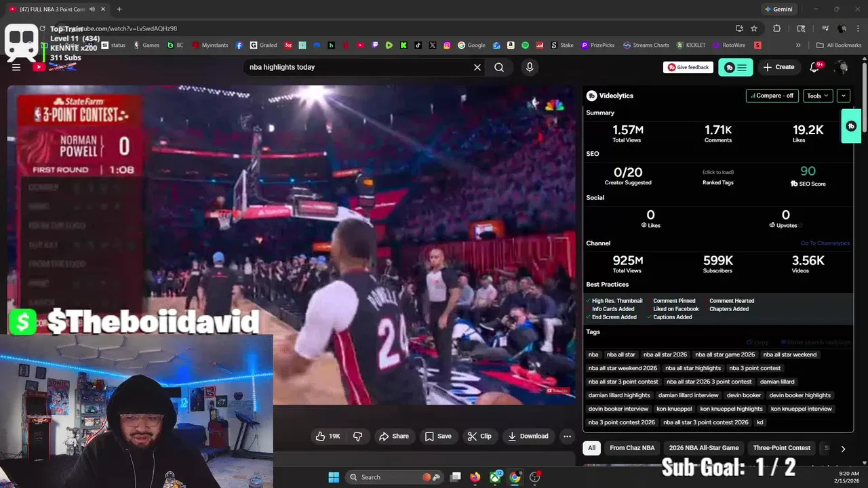Viewport: 868px width, 488px height.
Task: Open the TubeBuddy menu in header
Action: coord(736,67)
